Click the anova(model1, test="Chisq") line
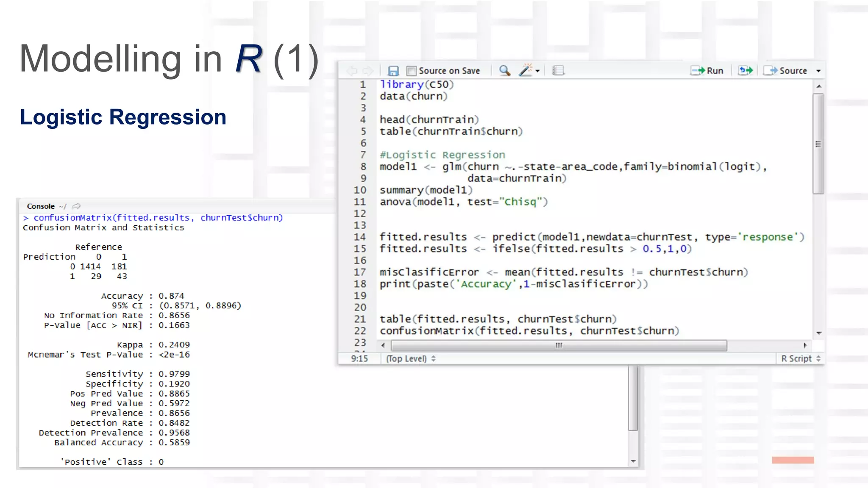This screenshot has height=488, width=868. [464, 202]
